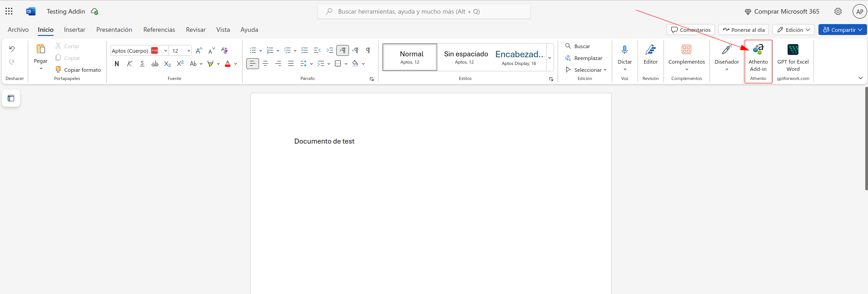Open the Editor review tool
Viewport: 868px width, 294px height.
650,55
